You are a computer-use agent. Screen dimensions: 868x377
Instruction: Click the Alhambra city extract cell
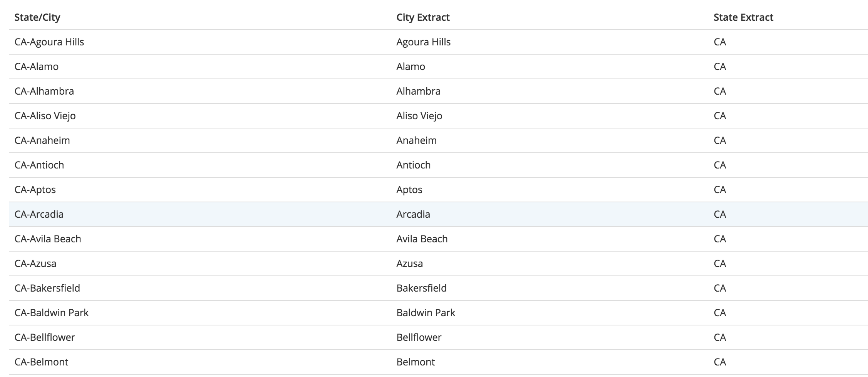418,91
